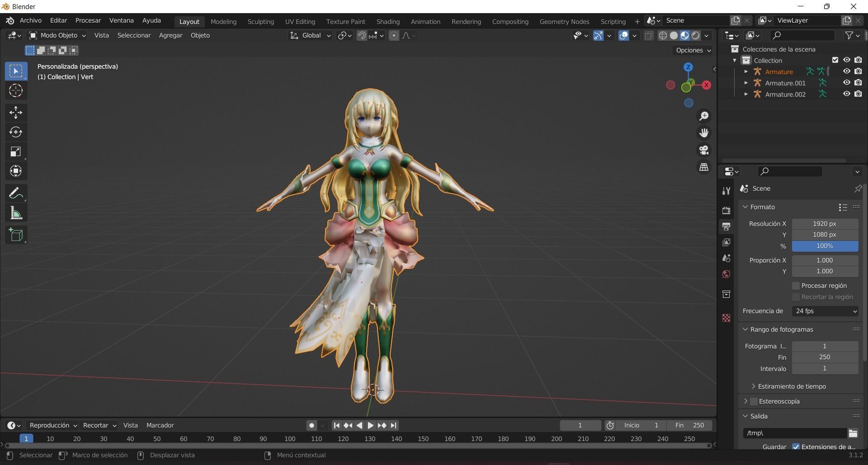This screenshot has height=465, width=868.
Task: Open the Agregar menu in viewport header
Action: click(x=170, y=36)
